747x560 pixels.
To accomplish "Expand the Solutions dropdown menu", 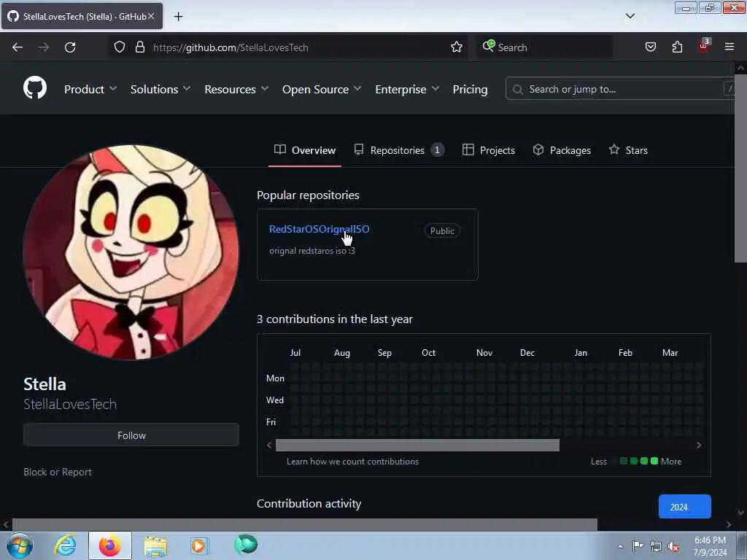I will (160, 89).
